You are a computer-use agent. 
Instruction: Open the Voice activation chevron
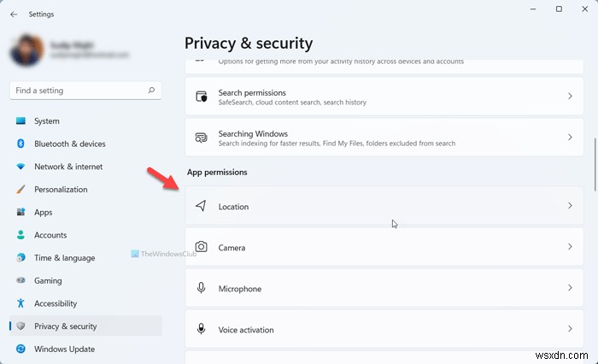pos(570,329)
